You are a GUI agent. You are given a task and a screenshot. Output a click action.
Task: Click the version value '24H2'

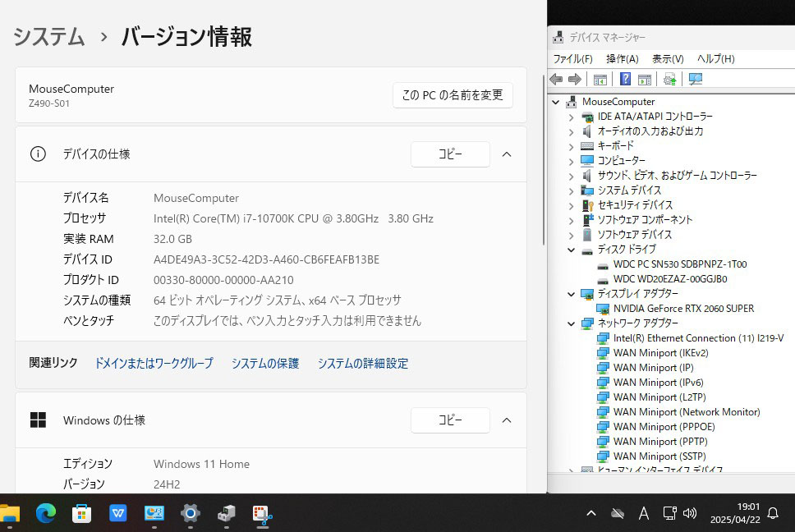tap(167, 485)
